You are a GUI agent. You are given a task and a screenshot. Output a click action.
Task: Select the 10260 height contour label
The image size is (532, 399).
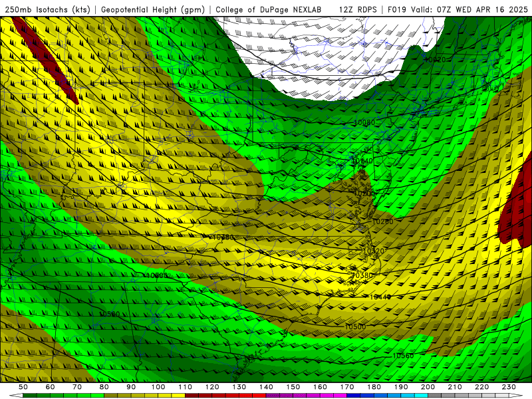tap(383, 221)
